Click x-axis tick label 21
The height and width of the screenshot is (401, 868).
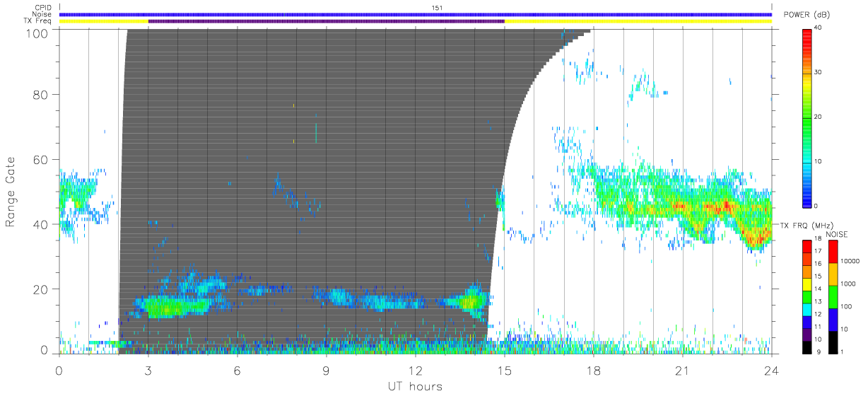(x=683, y=370)
